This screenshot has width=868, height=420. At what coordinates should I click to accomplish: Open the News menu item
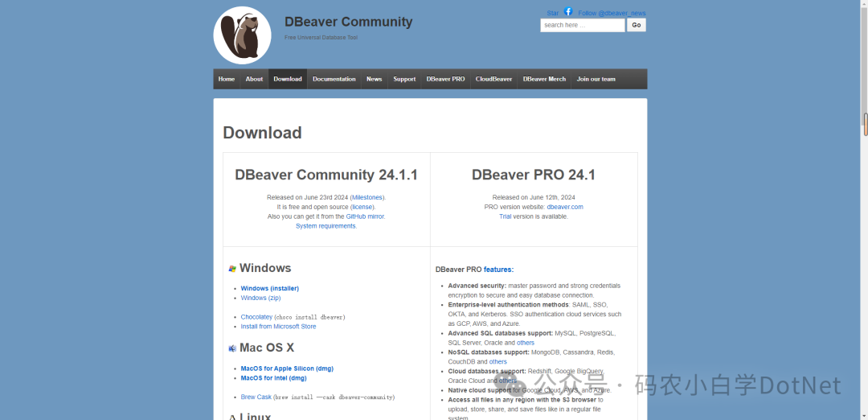tap(375, 79)
